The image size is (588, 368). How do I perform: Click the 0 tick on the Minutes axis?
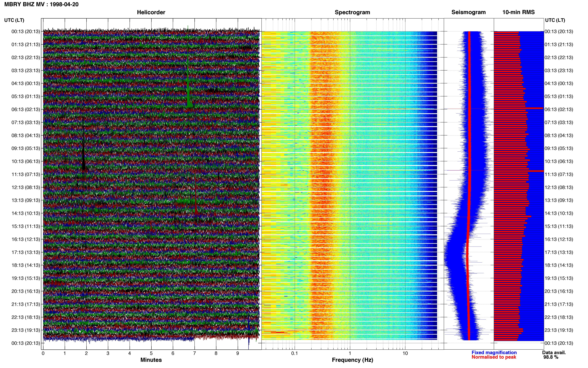(x=43, y=353)
